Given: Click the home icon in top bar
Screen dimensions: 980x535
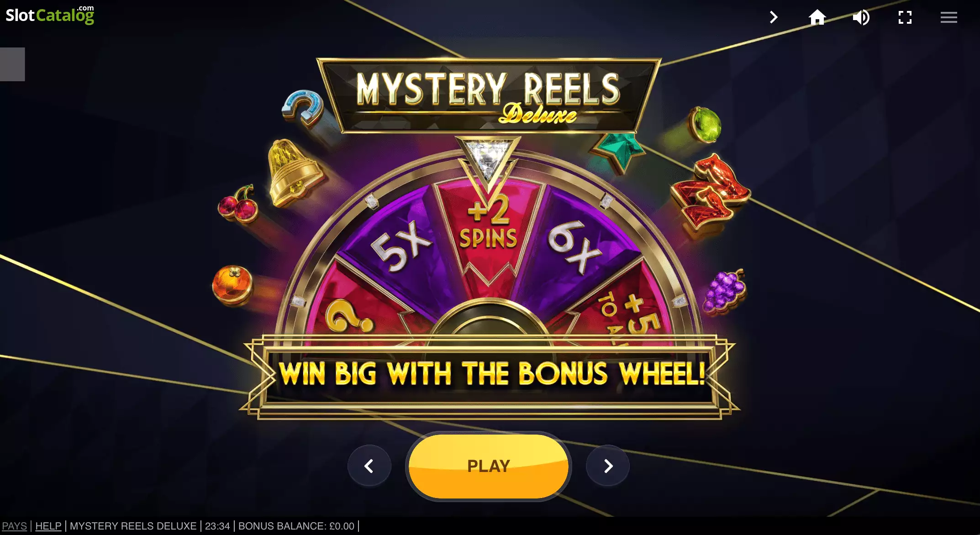Looking at the screenshot, I should point(817,17).
